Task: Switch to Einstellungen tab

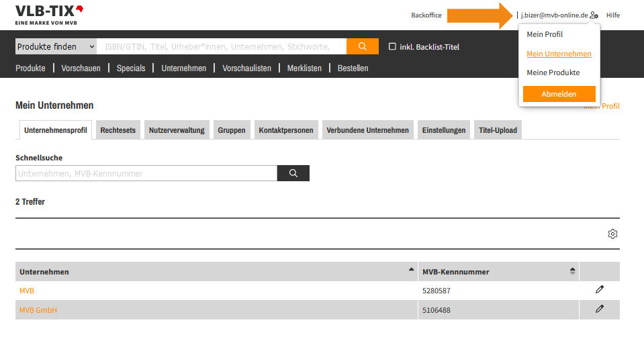Action: (444, 130)
